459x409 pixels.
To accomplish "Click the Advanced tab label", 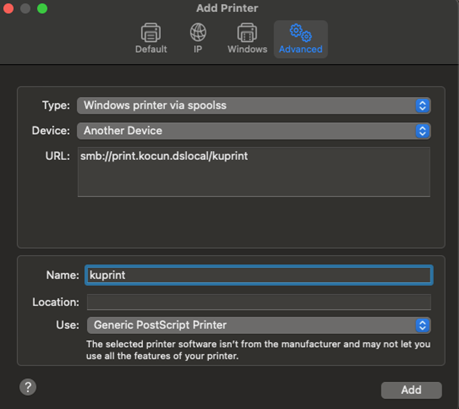I will (301, 49).
